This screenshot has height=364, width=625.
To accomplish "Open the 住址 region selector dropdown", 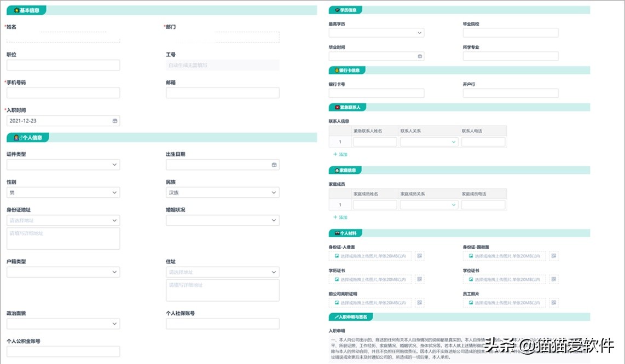I will click(x=223, y=272).
